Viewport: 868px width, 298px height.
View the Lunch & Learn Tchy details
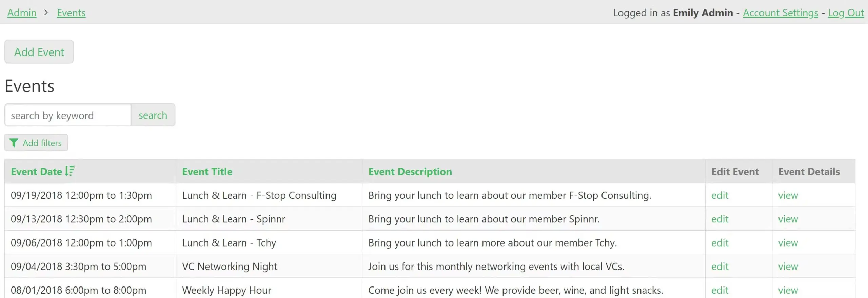coord(788,243)
